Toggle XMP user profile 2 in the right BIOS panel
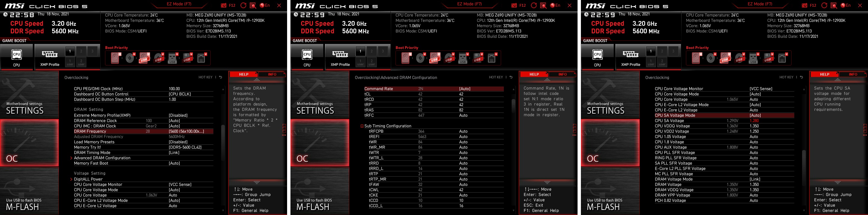This screenshot has height=215, width=868. [662, 62]
